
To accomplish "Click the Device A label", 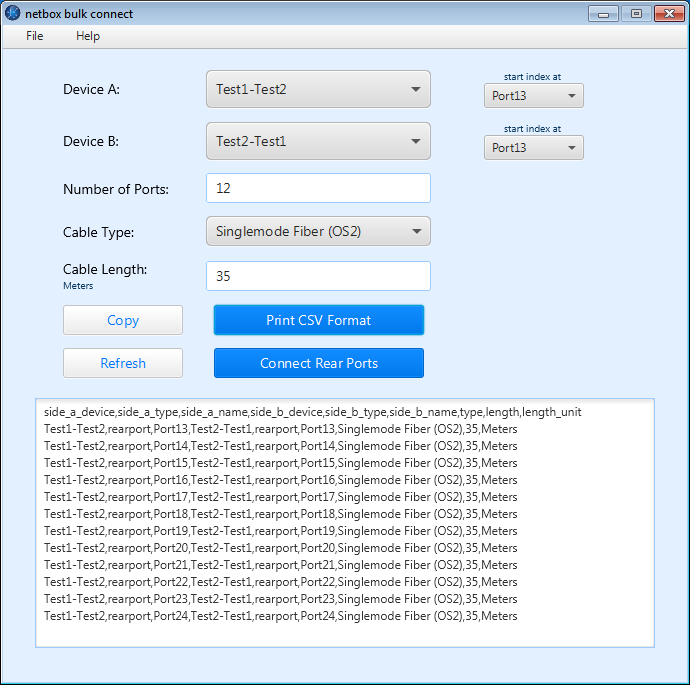I will [91, 89].
